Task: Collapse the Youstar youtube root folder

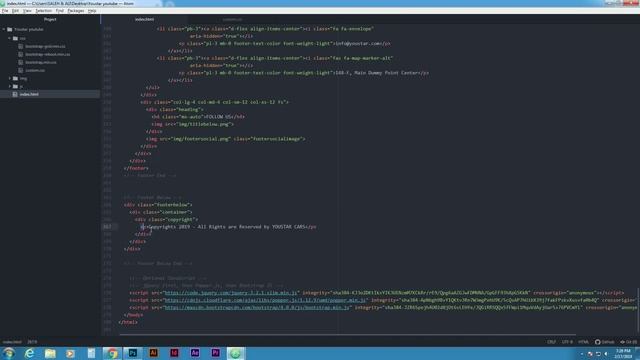Action: [x=4, y=29]
